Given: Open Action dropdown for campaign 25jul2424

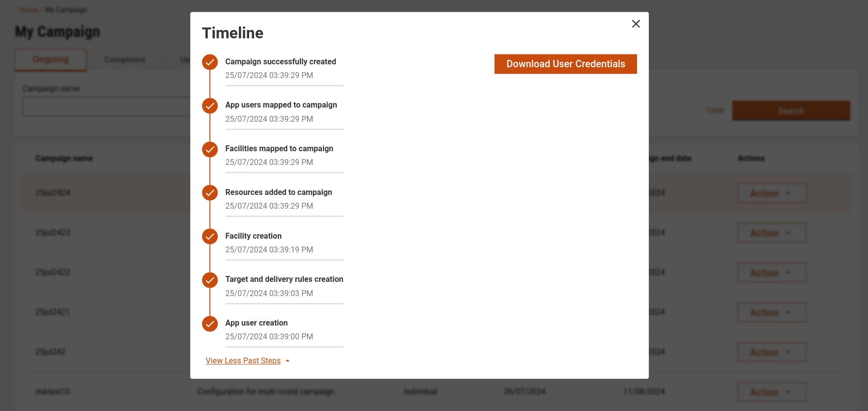Looking at the screenshot, I should tap(771, 193).
